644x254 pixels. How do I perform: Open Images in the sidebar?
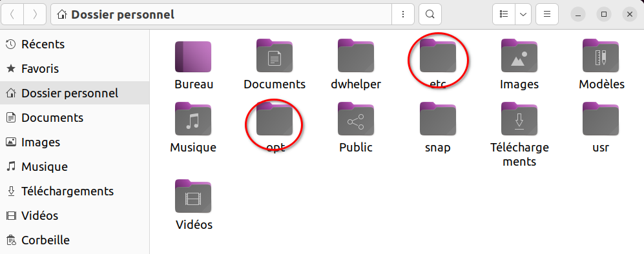click(75, 142)
